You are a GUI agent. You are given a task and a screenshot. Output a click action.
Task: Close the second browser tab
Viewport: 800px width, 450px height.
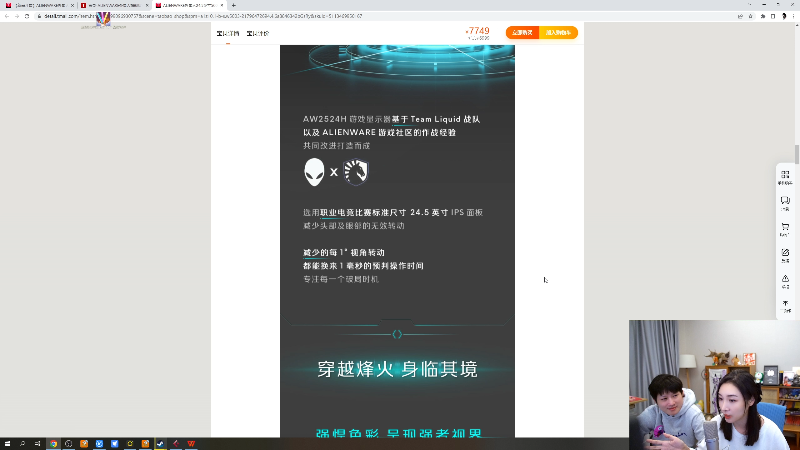[147, 5]
